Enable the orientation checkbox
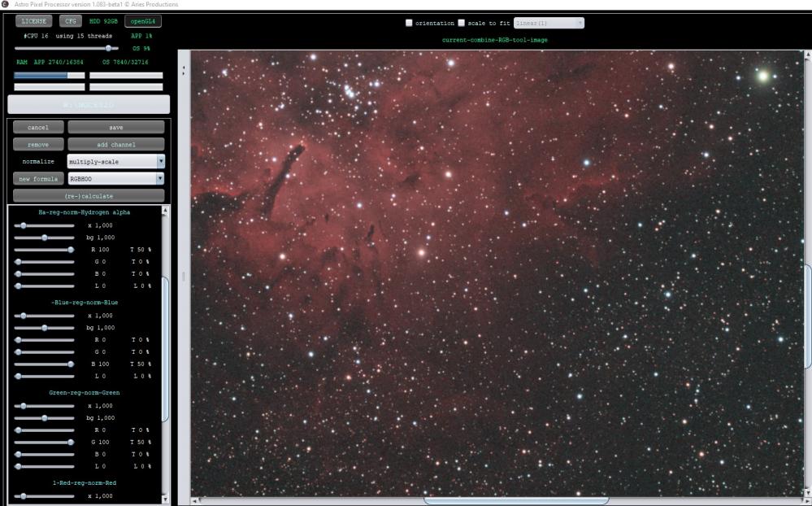 (409, 23)
